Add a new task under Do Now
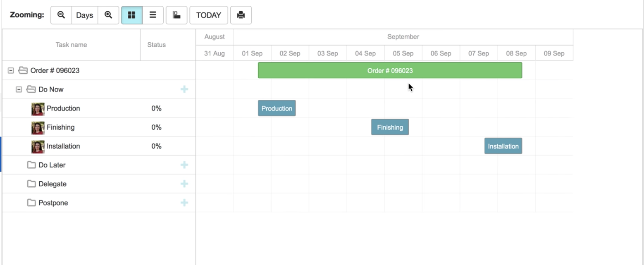The image size is (644, 265). pyautogui.click(x=185, y=89)
